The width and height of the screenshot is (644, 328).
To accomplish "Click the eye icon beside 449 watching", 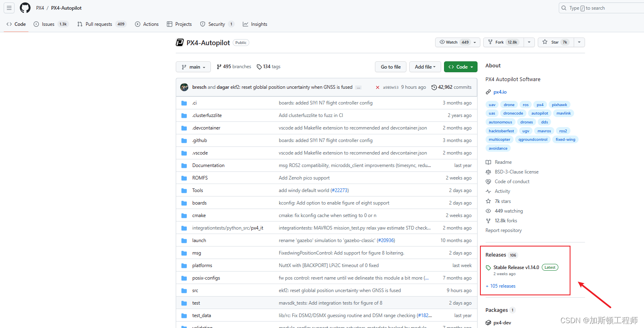I will [x=488, y=211].
